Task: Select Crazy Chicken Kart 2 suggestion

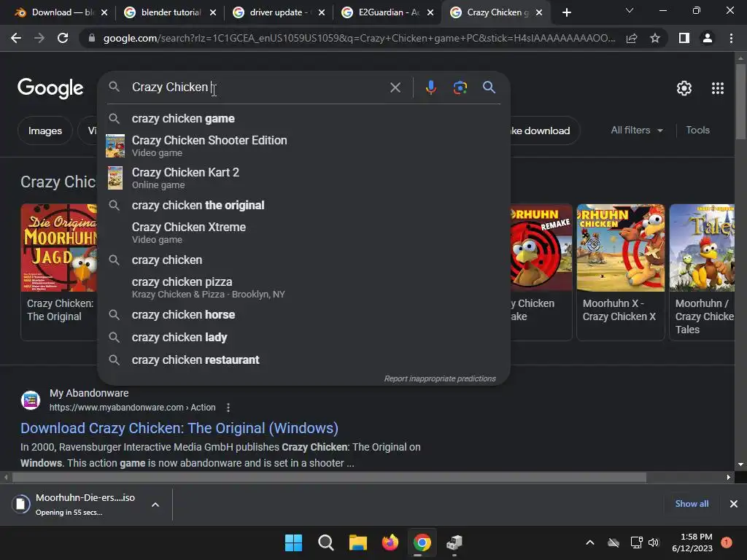Action: click(303, 178)
